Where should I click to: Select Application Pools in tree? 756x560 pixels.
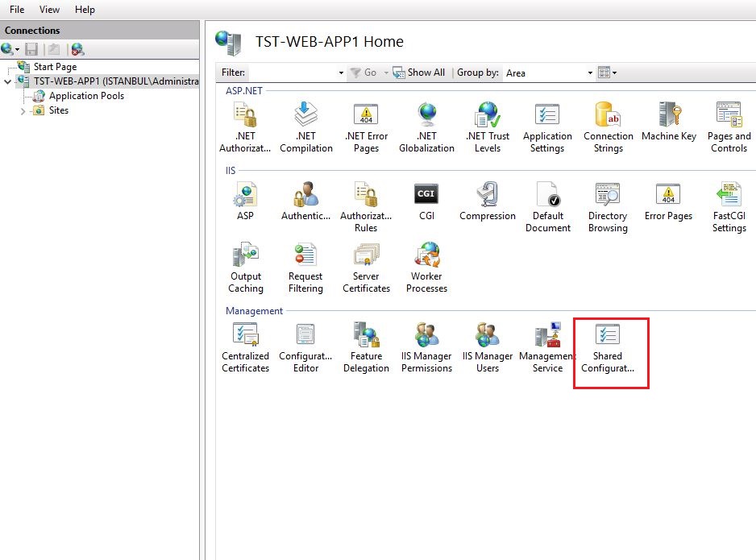86,95
